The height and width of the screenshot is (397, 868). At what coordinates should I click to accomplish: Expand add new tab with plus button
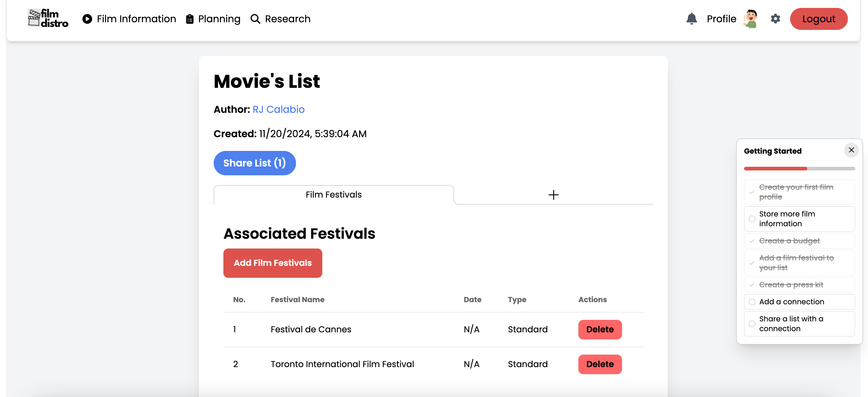point(554,194)
